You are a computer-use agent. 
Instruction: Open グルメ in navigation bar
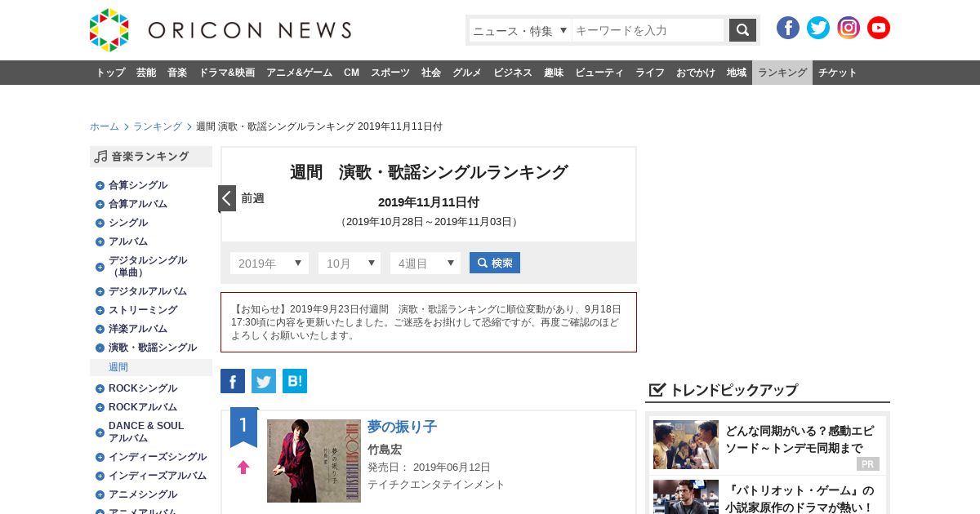click(467, 73)
